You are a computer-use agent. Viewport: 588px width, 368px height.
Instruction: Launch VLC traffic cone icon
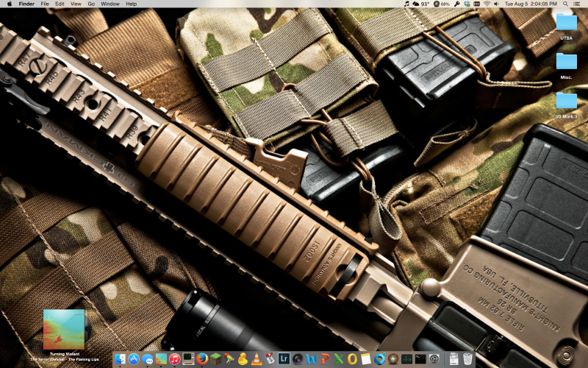(257, 359)
